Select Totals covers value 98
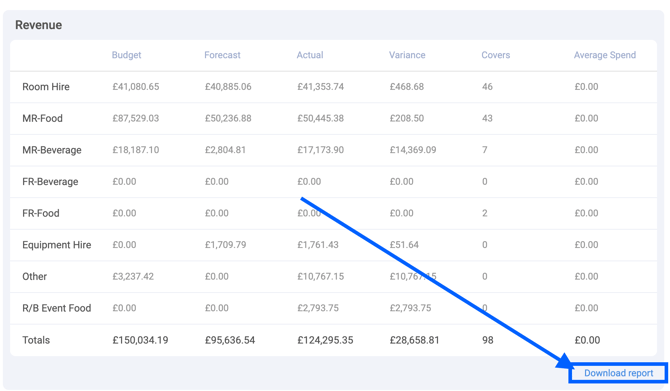670x391 pixels. (488, 340)
